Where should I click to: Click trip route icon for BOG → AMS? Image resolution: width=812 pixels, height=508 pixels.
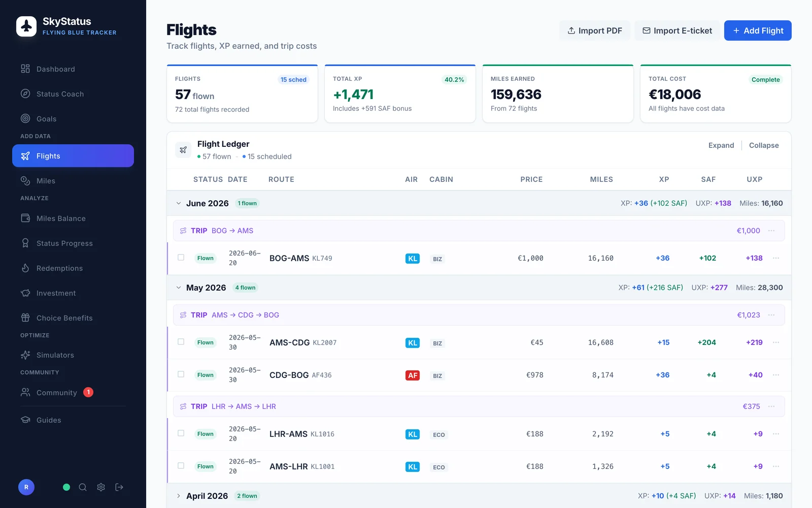pyautogui.click(x=183, y=231)
